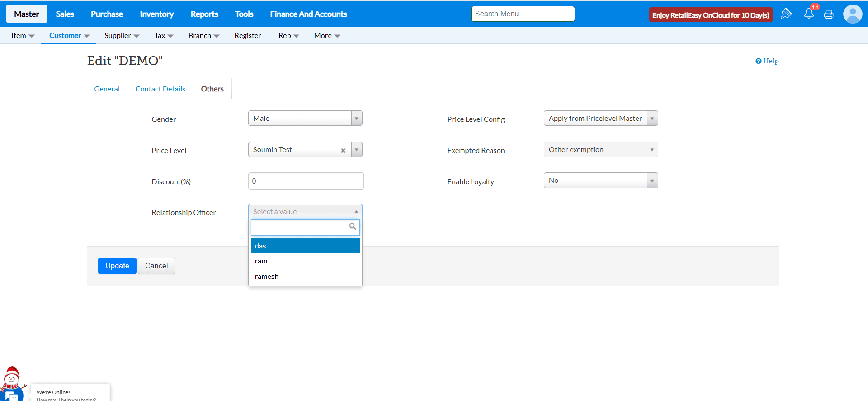Open the Tools menu
Viewport: 868px width, 401px height.
(x=244, y=14)
